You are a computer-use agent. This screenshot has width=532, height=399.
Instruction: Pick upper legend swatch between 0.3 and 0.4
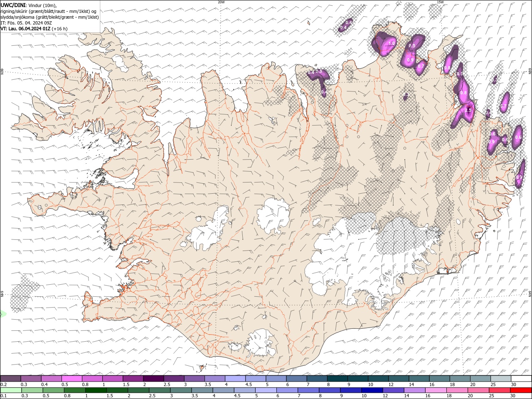[31, 379]
